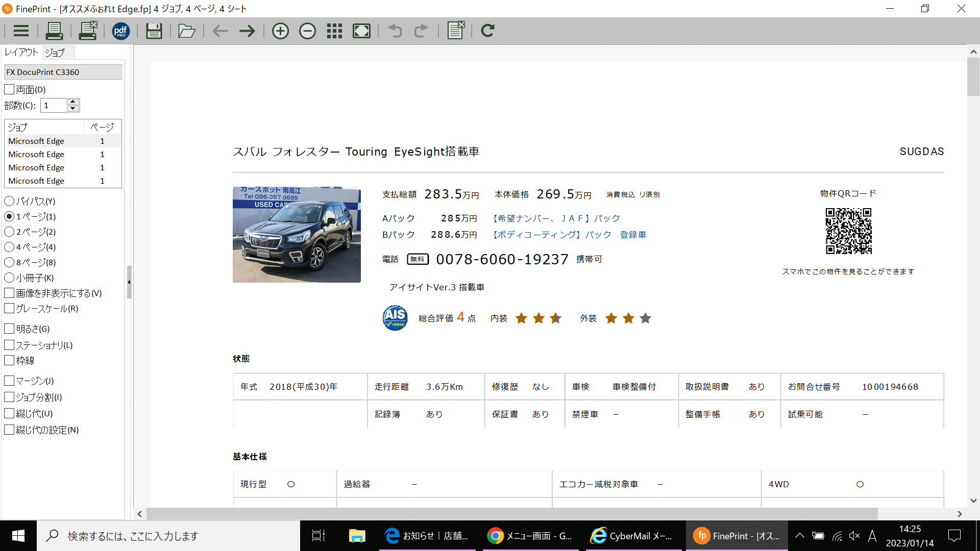Click the fit-to-window icon
The width and height of the screenshot is (980, 551).
(x=361, y=31)
